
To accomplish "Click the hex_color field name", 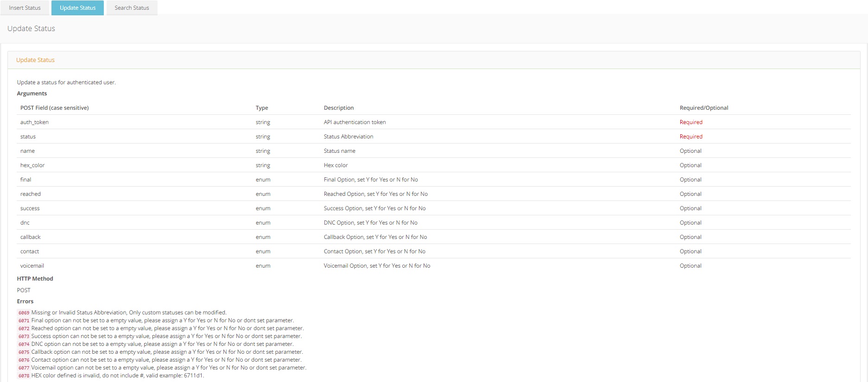I will (x=32, y=165).
